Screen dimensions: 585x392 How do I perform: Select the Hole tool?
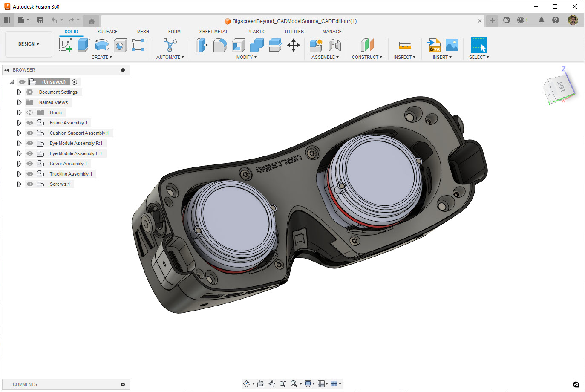pyautogui.click(x=120, y=45)
